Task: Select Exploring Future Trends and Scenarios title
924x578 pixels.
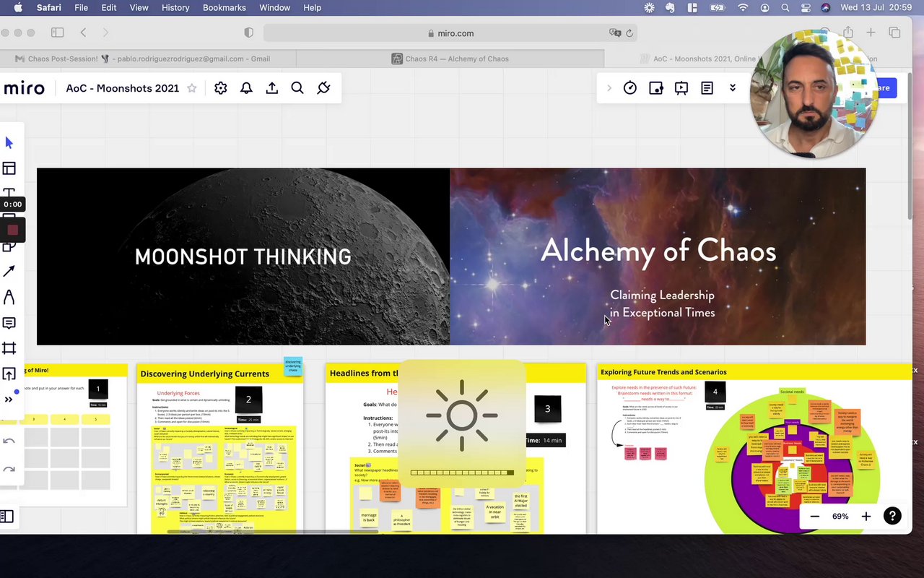Action: (x=663, y=372)
